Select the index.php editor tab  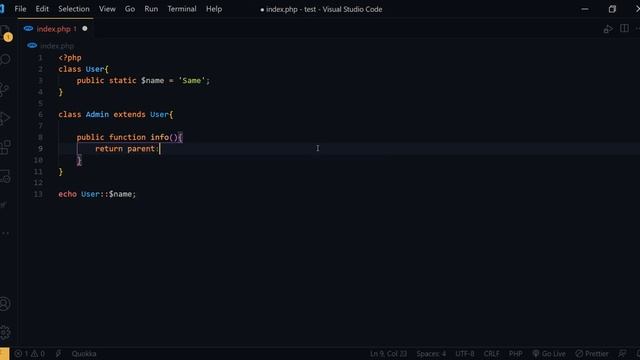coord(55,29)
